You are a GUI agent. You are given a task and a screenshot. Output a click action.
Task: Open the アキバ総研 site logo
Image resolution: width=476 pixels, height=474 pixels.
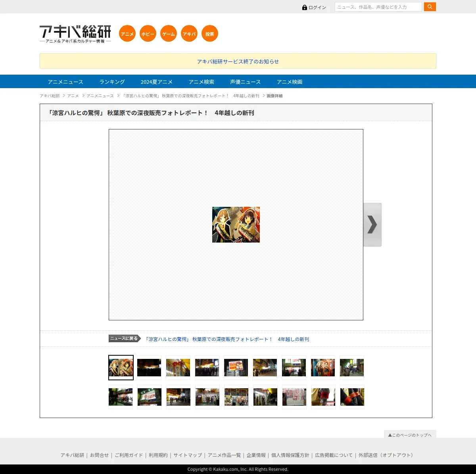pyautogui.click(x=75, y=34)
